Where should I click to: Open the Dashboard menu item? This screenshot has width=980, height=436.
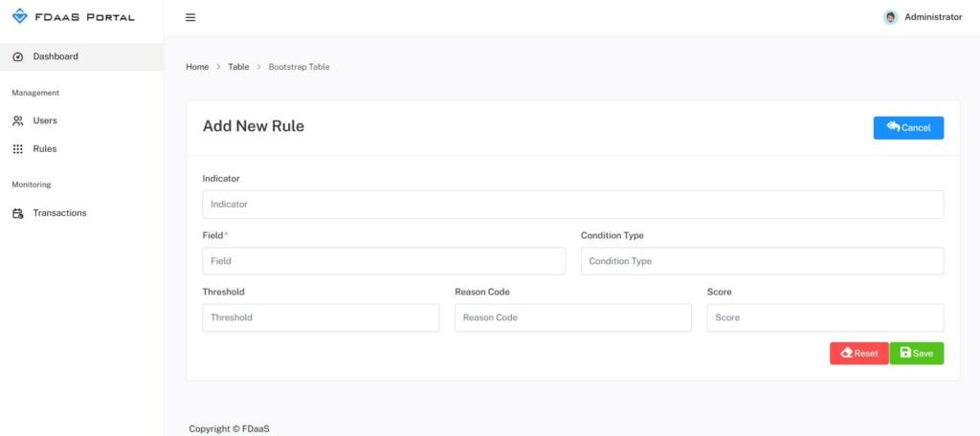[x=56, y=56]
